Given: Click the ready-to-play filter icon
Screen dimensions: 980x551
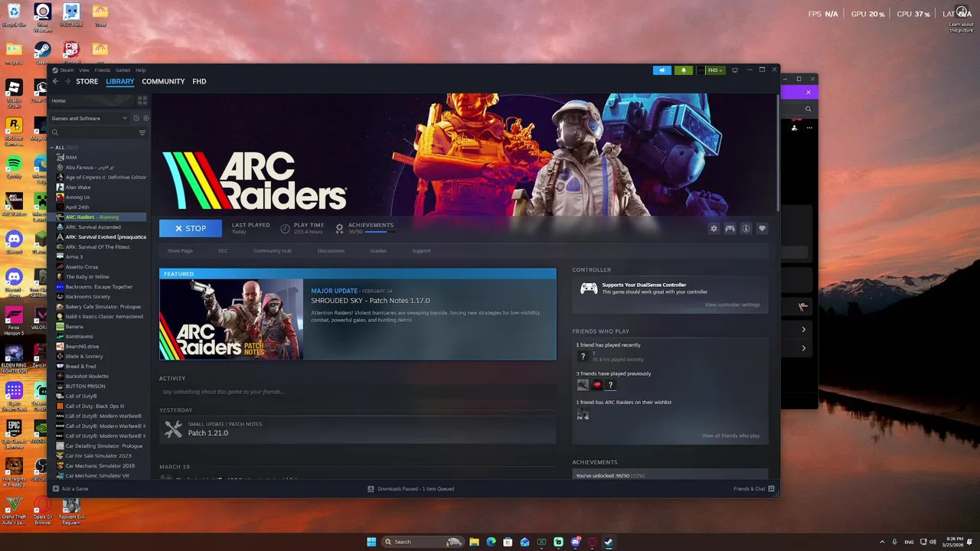Looking at the screenshot, I should [146, 118].
